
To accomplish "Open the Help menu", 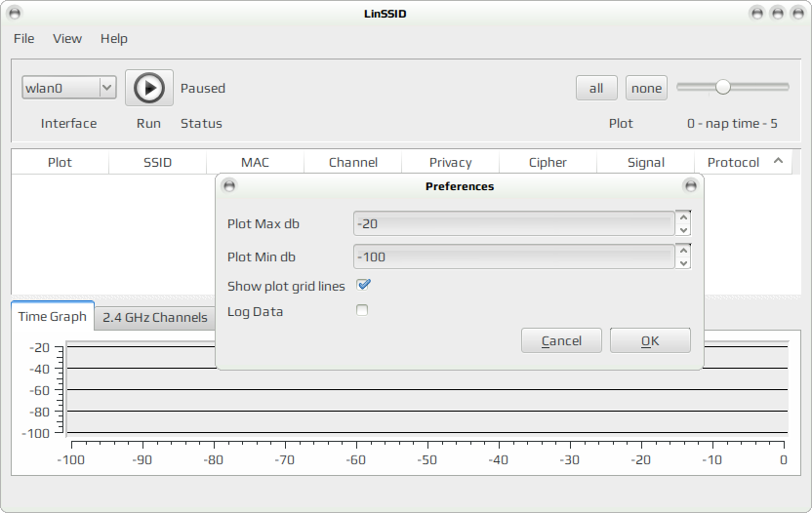I will tap(114, 39).
